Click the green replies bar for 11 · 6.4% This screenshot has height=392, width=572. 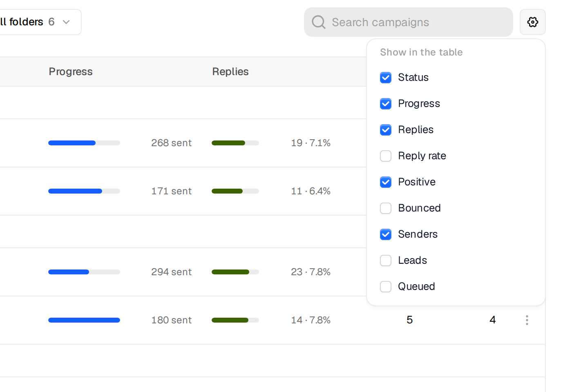235,191
